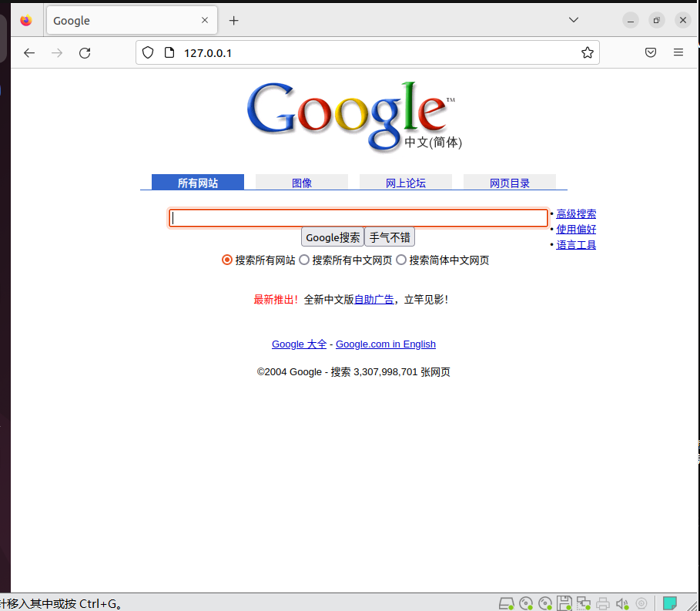Click the second optical drive status icon
The height and width of the screenshot is (611, 700).
click(x=545, y=603)
